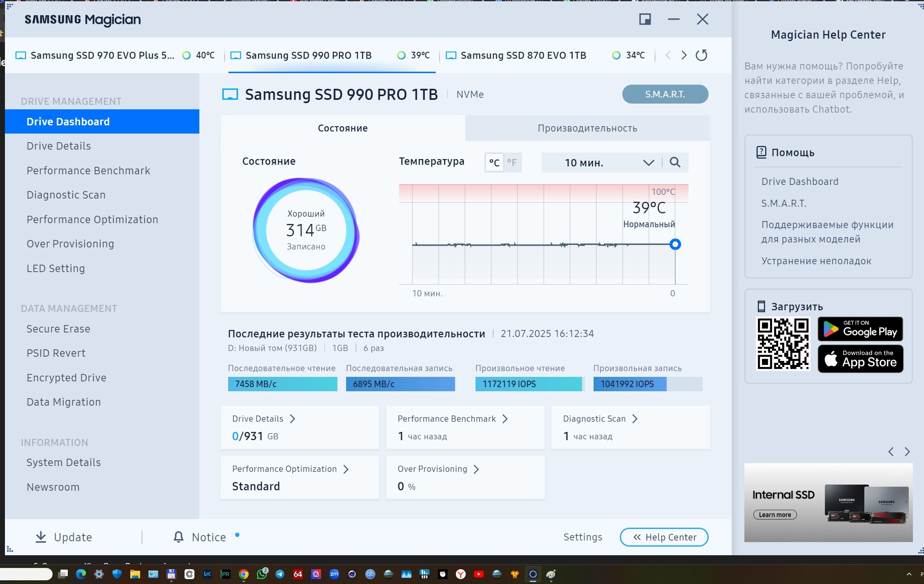Image resolution: width=924 pixels, height=584 pixels.
Task: Open Encrypted Drive in the sidebar
Action: (67, 378)
